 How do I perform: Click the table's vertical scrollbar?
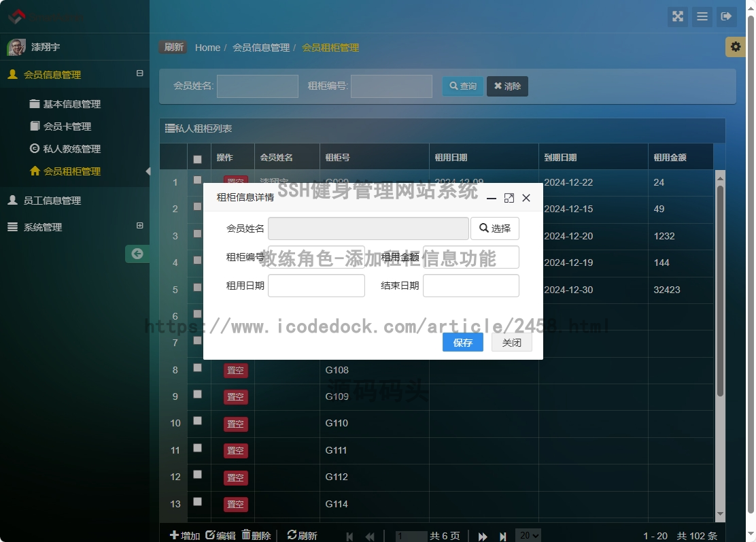(721, 291)
